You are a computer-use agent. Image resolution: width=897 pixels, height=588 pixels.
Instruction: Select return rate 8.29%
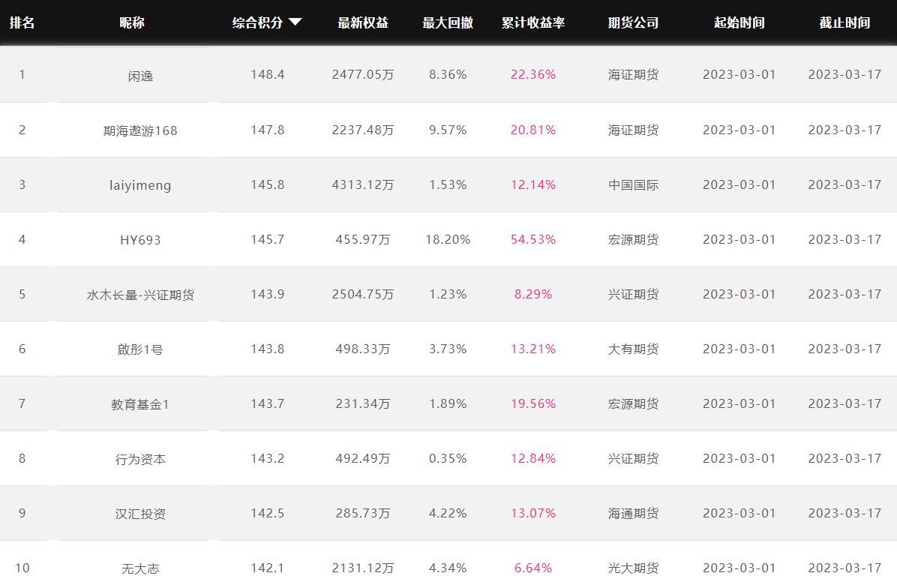(533, 294)
